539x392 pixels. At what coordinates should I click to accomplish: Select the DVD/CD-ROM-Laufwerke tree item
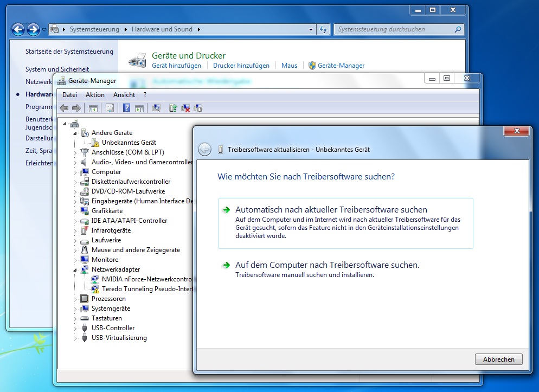[128, 191]
